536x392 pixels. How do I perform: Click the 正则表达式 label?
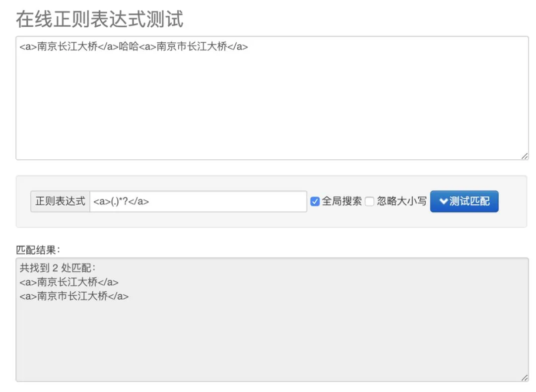(60, 201)
